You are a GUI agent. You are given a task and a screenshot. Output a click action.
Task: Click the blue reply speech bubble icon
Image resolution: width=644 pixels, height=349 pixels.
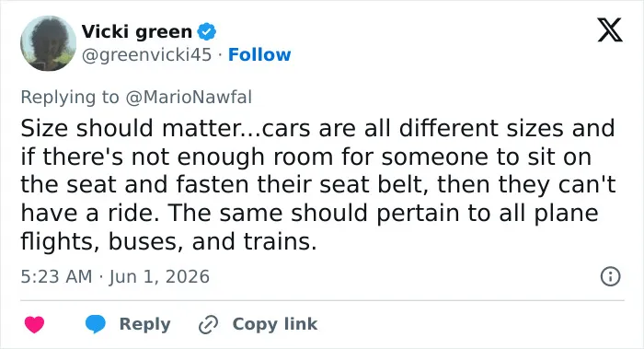[x=96, y=324]
